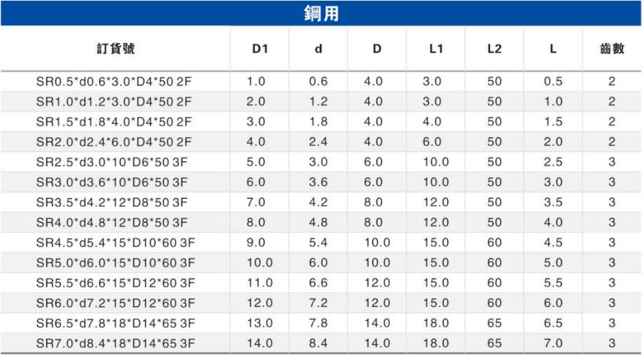Select order number SR3.5*d4.2*12*D8*50 3F
The width and height of the screenshot is (644, 355).
click(x=114, y=202)
